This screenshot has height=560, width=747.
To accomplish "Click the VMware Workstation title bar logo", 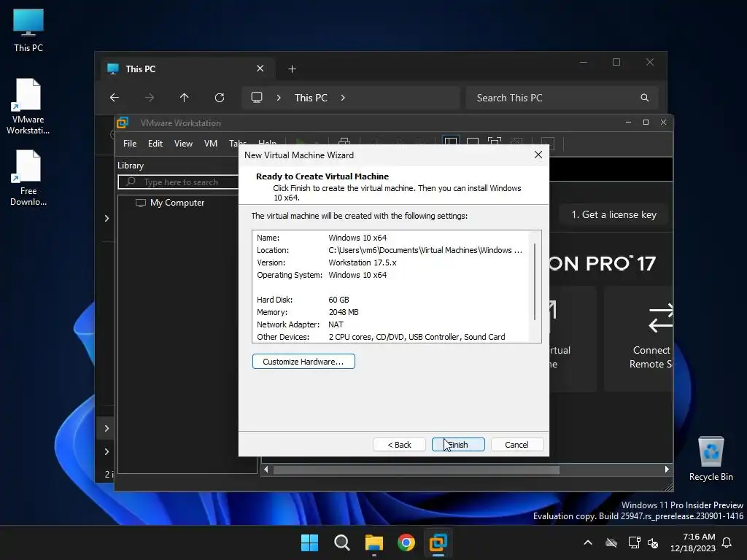I will tap(123, 122).
